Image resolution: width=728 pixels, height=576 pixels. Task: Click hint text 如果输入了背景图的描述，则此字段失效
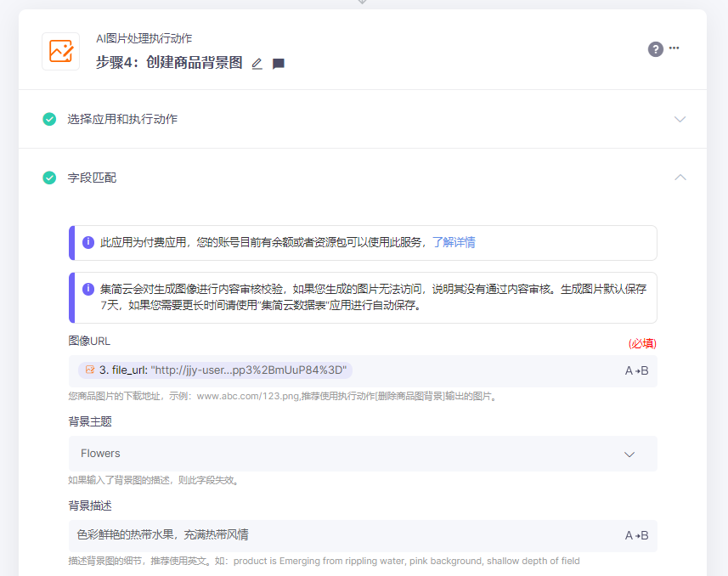click(155, 480)
